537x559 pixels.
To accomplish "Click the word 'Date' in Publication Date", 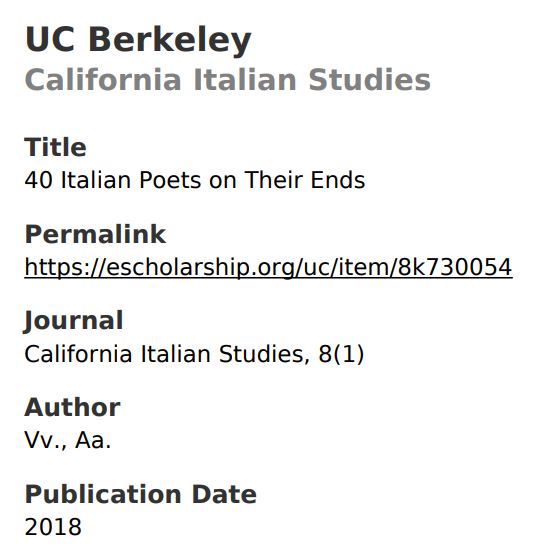I will click(x=224, y=494).
